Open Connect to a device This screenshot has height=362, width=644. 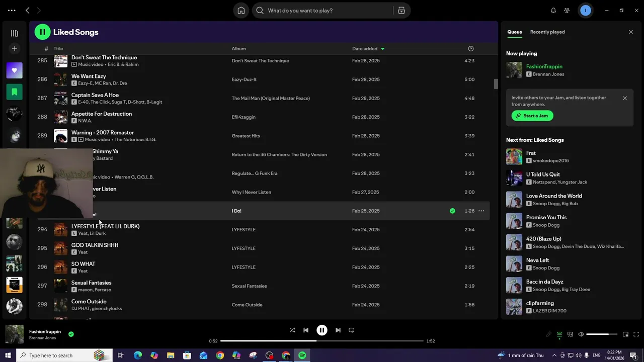pos(570,334)
